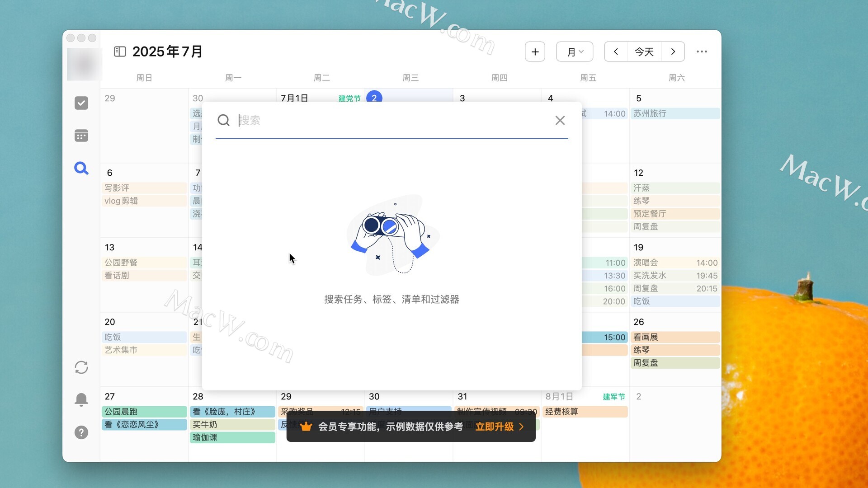Click the crown icon in membership banner
The height and width of the screenshot is (488, 868).
(306, 427)
